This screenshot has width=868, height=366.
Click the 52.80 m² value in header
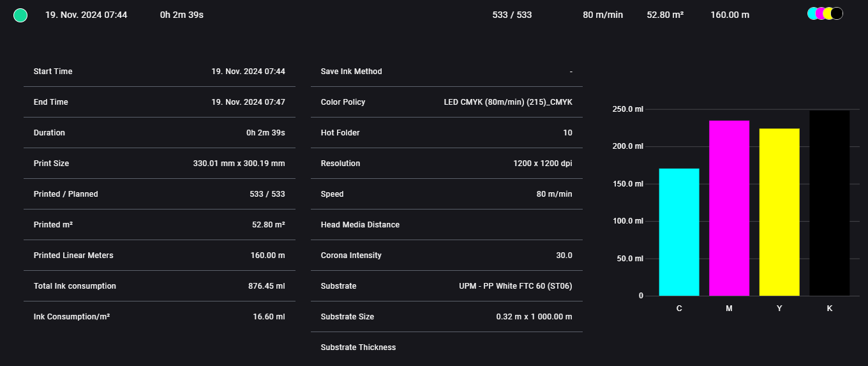tap(665, 15)
